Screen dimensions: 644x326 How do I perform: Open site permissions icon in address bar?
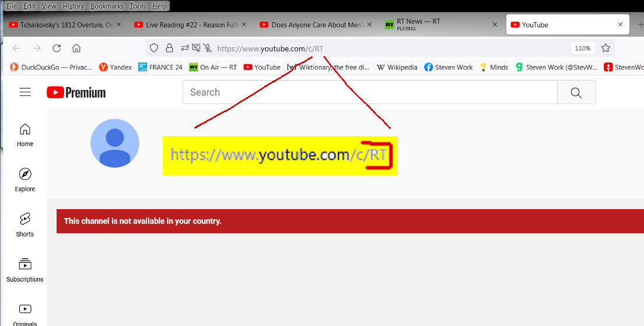pyautogui.click(x=185, y=48)
